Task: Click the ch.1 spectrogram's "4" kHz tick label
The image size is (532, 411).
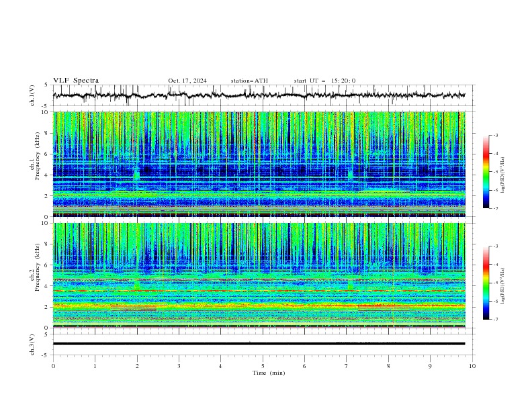Action: 48,175
